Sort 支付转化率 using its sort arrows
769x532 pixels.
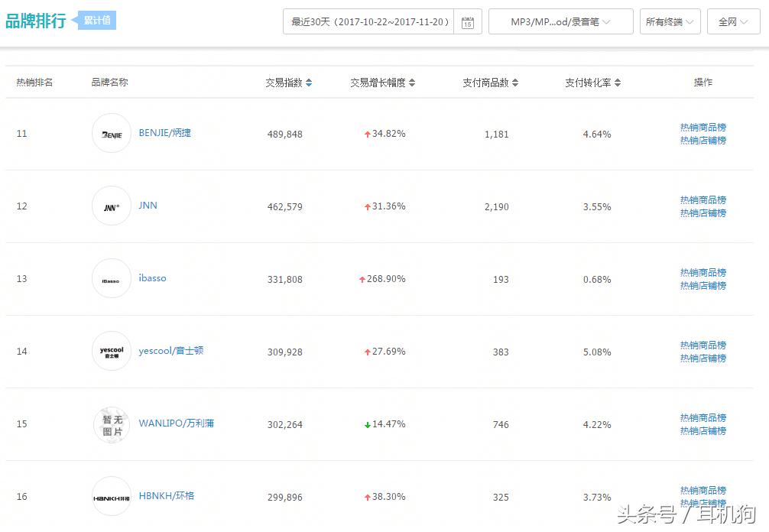pos(618,82)
